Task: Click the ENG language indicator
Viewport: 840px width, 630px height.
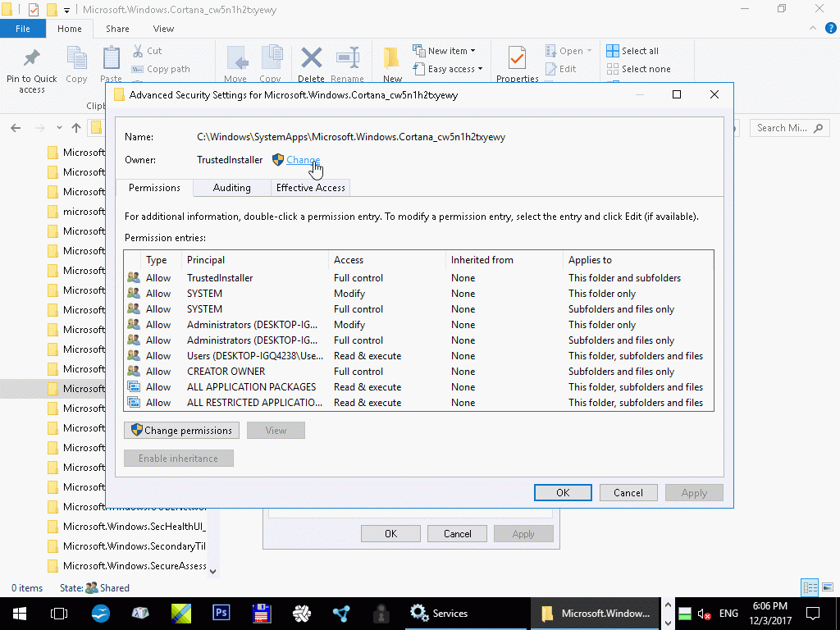Action: click(728, 614)
